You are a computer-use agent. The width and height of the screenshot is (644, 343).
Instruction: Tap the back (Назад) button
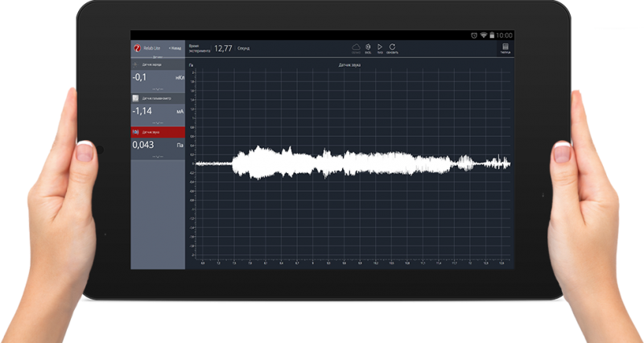(175, 48)
